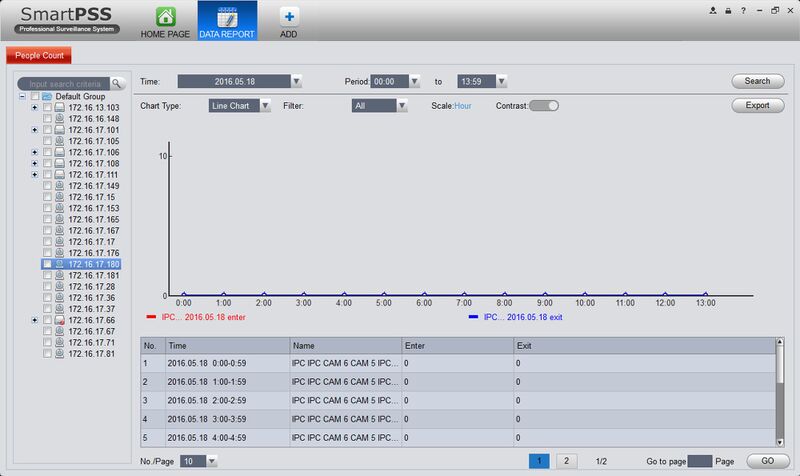This screenshot has width=800, height=476.
Task: Click the camera icon for 172.16.17.66
Action: pyautogui.click(x=60, y=320)
